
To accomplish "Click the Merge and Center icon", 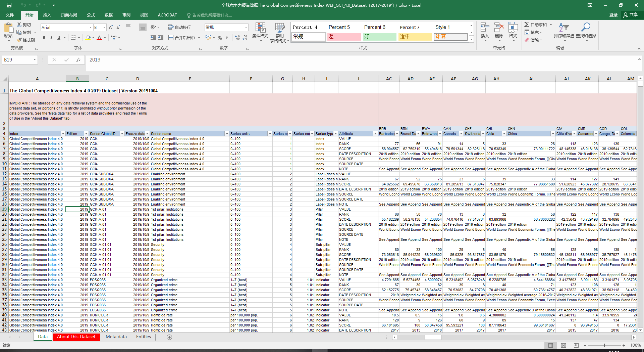I will pos(171,38).
